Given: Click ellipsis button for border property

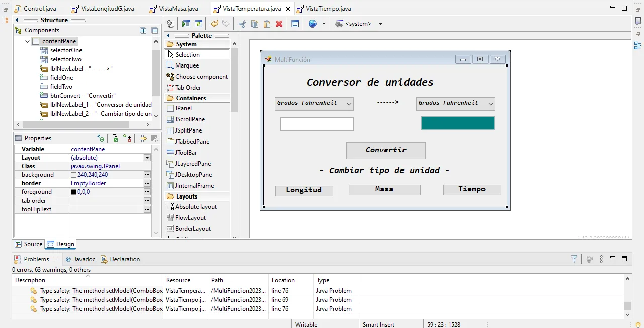Looking at the screenshot, I should [x=147, y=183].
